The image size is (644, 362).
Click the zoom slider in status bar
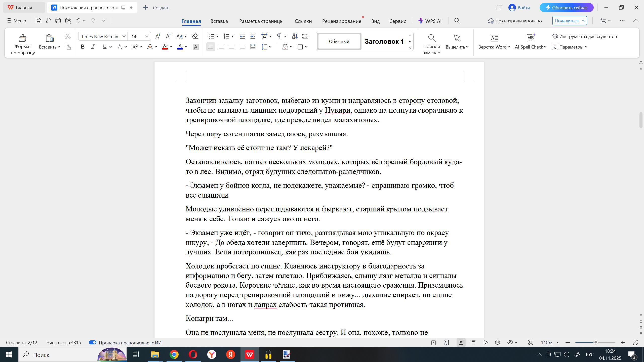(595, 342)
